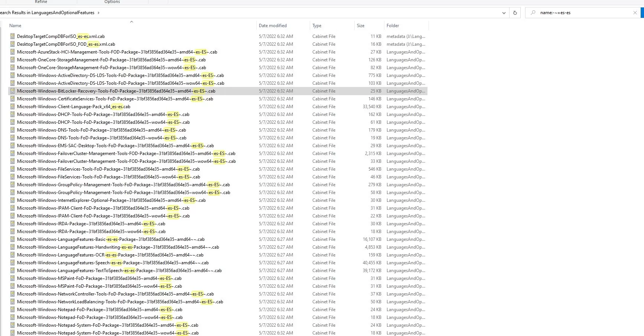Image resolution: width=644 pixels, height=336 pixels.
Task: Open the address bar history dropdown
Action: pyautogui.click(x=504, y=13)
